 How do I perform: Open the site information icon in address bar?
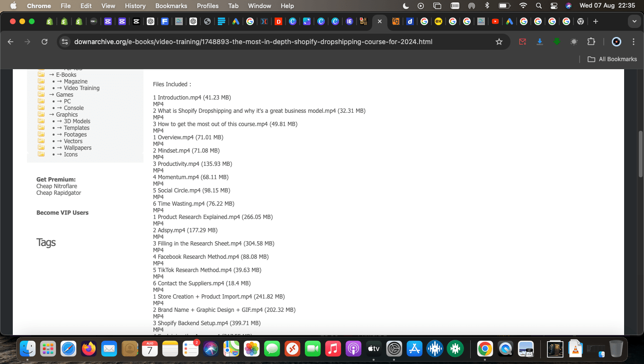65,42
